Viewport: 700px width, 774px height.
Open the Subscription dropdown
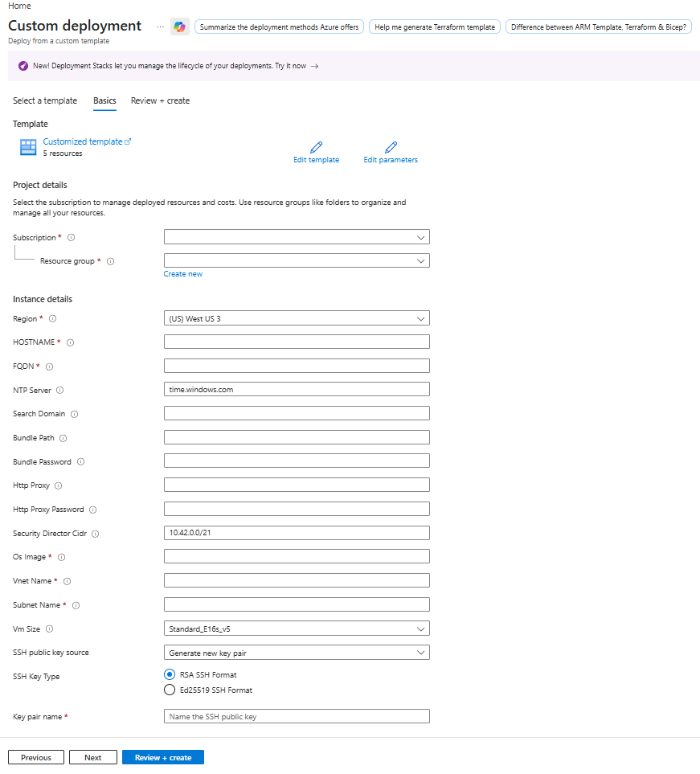click(x=297, y=237)
